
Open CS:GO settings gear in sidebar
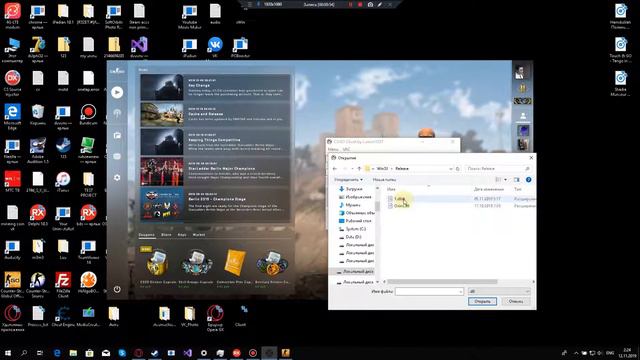(117, 178)
